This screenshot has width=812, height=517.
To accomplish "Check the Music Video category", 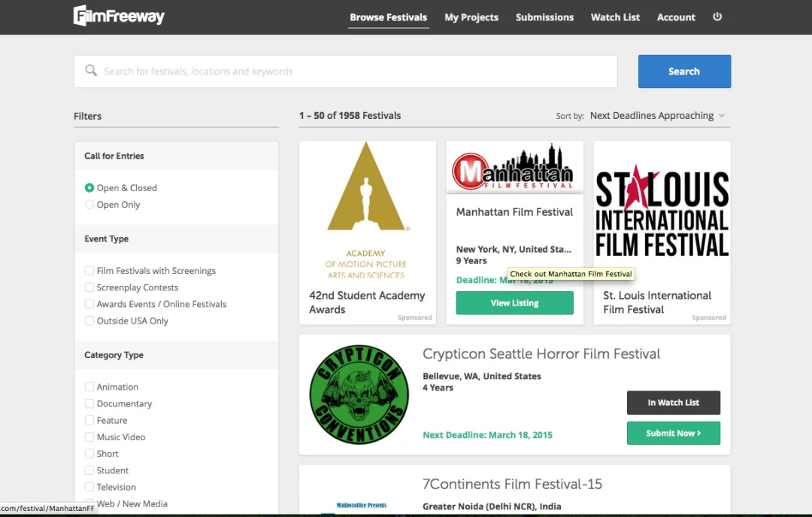I will pos(89,436).
